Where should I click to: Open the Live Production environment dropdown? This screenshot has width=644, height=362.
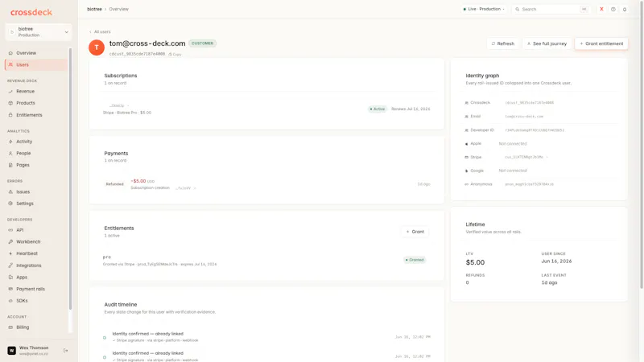coord(484,9)
